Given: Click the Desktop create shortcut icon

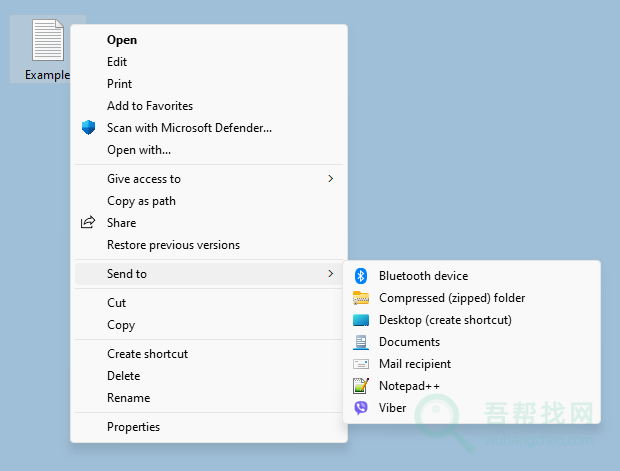Looking at the screenshot, I should point(361,320).
